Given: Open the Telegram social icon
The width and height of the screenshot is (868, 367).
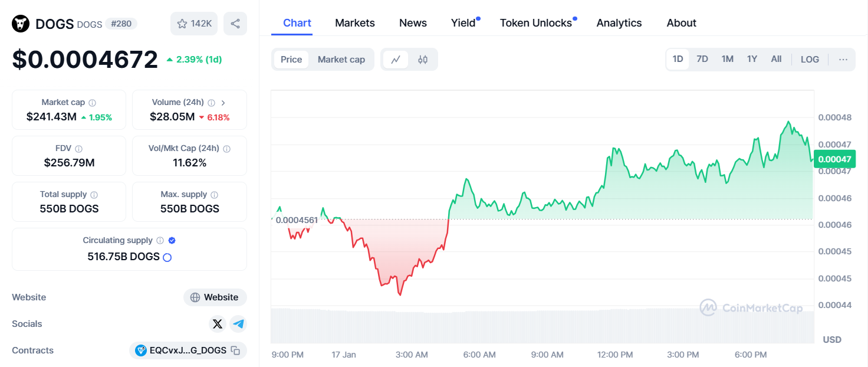Looking at the screenshot, I should pos(238,324).
